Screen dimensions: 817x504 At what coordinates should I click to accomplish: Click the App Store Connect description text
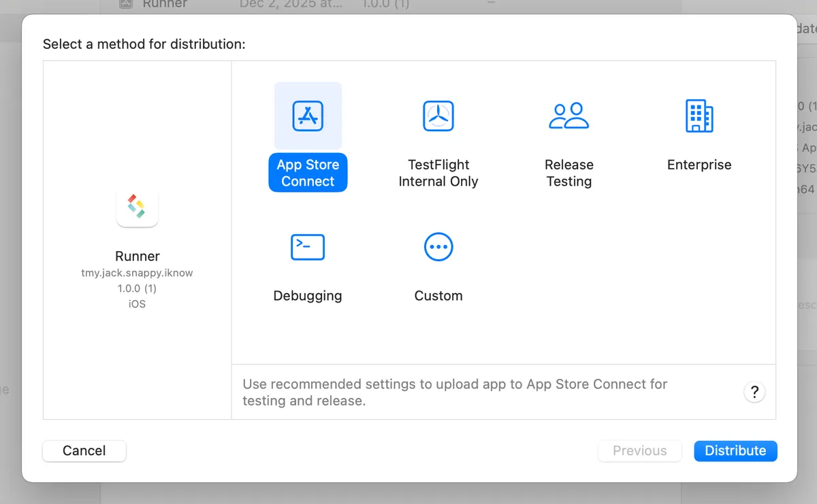(x=454, y=392)
